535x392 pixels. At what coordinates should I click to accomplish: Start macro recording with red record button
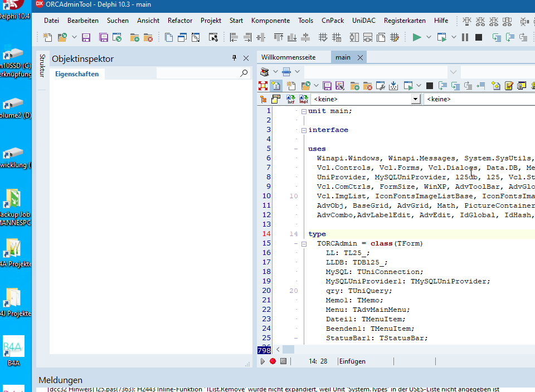pyautogui.click(x=273, y=361)
